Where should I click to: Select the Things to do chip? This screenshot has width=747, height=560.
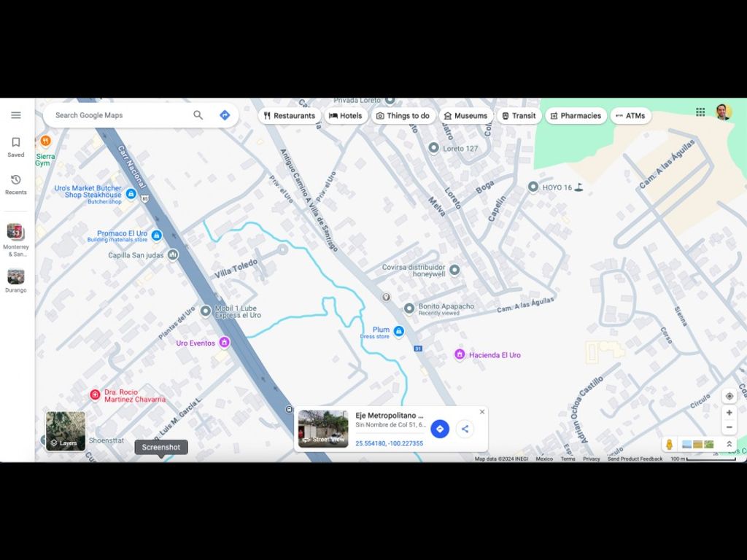pyautogui.click(x=403, y=116)
